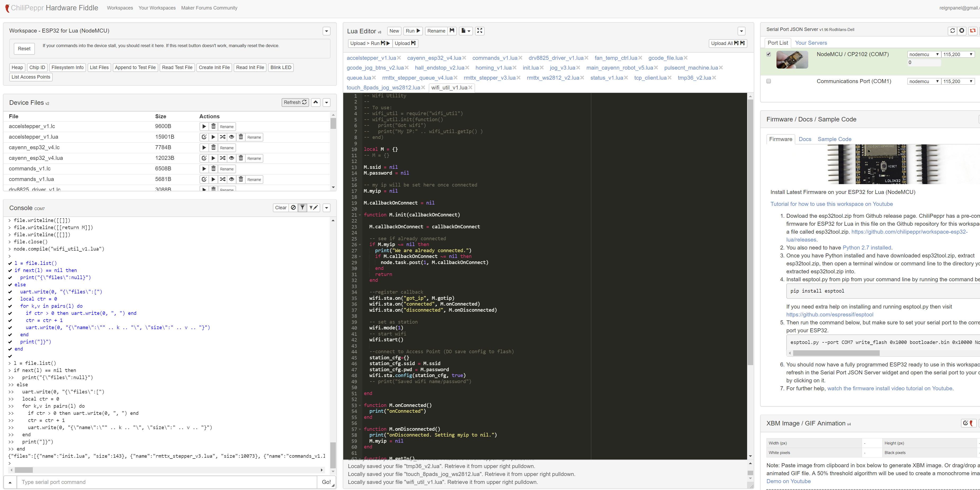The height and width of the screenshot is (490, 980).
Task: Click the esptool command box horizontal scrollbar
Action: 837,353
